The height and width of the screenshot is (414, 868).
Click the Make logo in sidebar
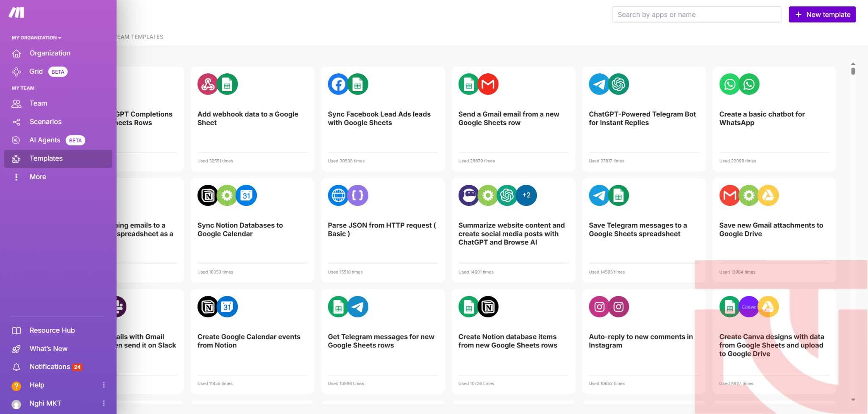[x=17, y=13]
